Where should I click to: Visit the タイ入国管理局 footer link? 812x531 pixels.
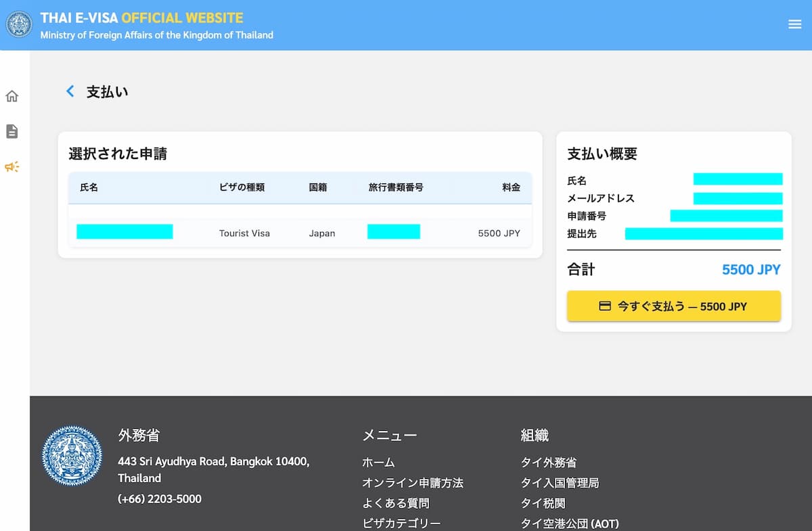click(x=560, y=483)
